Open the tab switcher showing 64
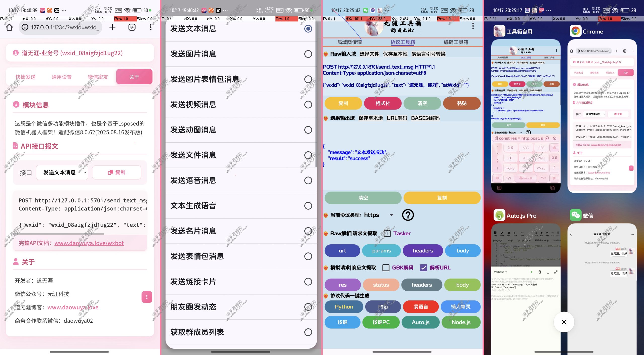This screenshot has width=644, height=355. click(132, 27)
